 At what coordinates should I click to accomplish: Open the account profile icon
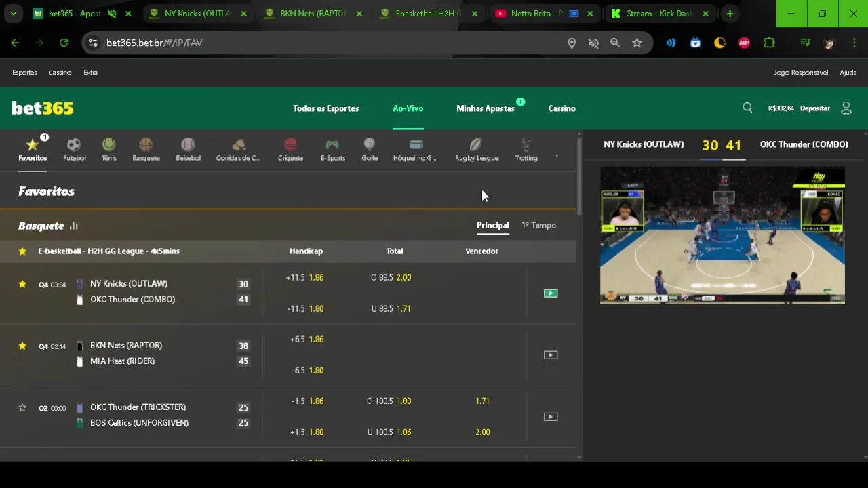[x=846, y=108]
